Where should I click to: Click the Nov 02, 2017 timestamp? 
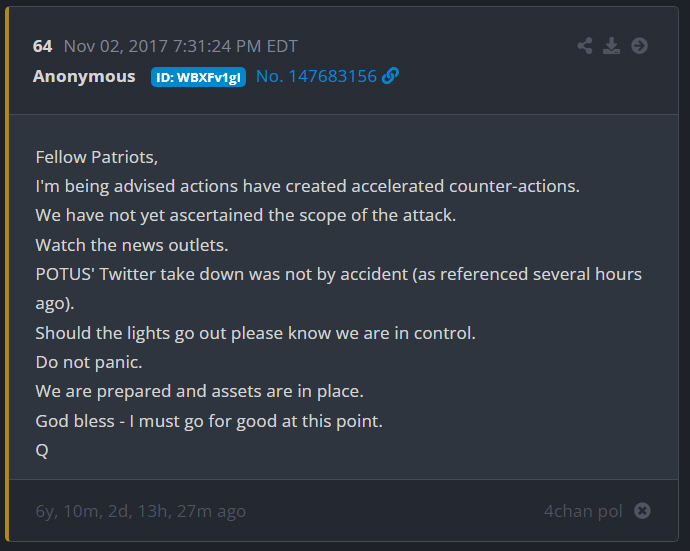pos(180,46)
